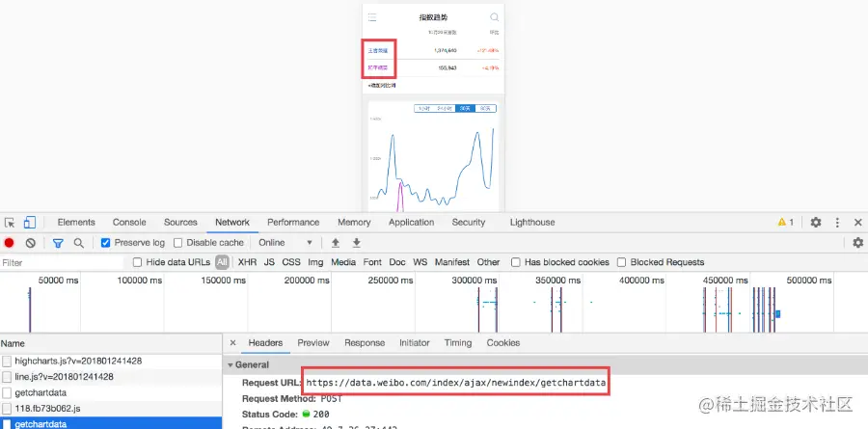Open network search magnifier
The height and width of the screenshot is (429, 868).
pos(79,243)
